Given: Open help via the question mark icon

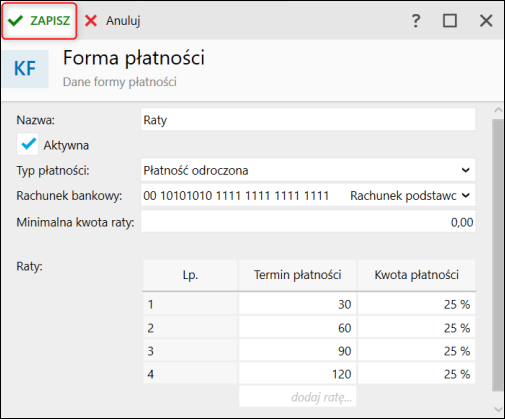Looking at the screenshot, I should tap(416, 21).
